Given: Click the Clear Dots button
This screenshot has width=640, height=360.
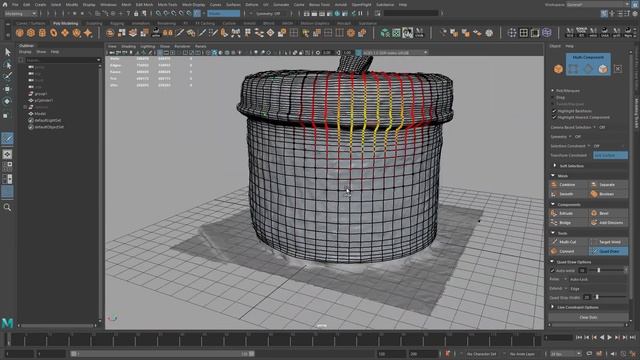Looking at the screenshot, I should 588,317.
